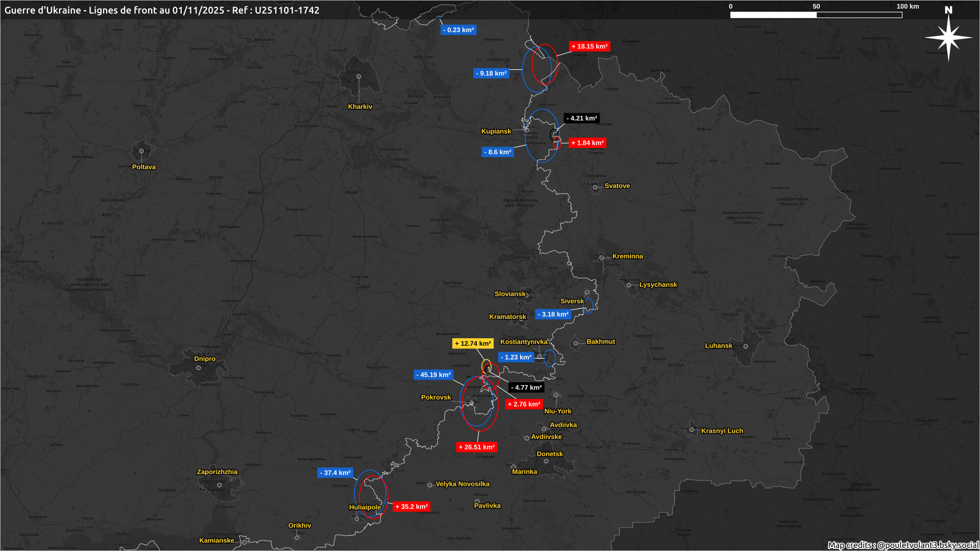
Task: Click the north arrow compass star
Action: (x=948, y=37)
